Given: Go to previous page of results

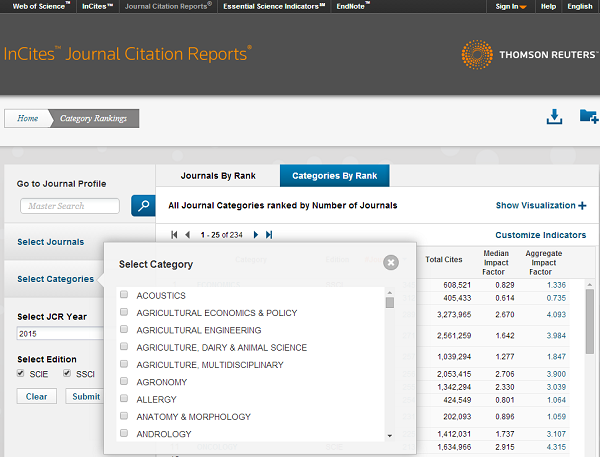Looking at the screenshot, I should coord(188,235).
